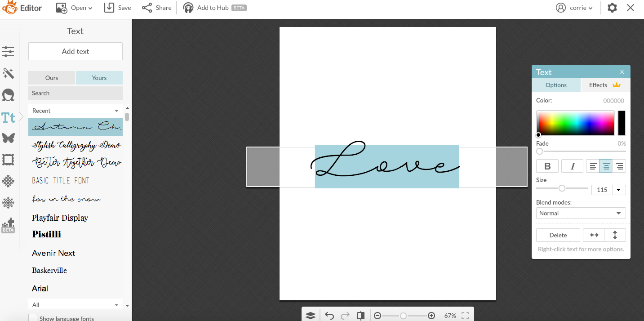The height and width of the screenshot is (321, 644).
Task: Click the Add text button
Action: (75, 51)
